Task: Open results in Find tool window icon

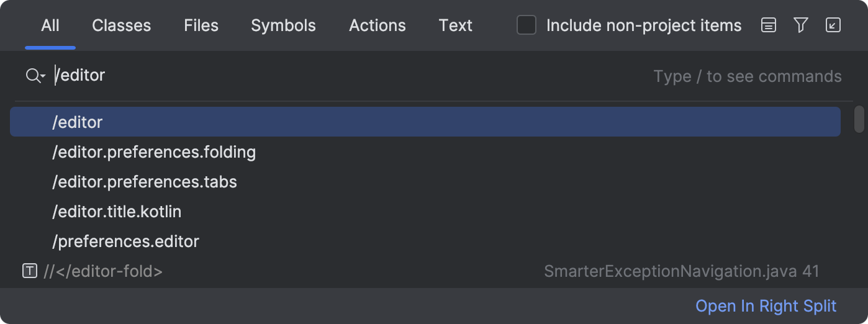Action: pyautogui.click(x=833, y=25)
